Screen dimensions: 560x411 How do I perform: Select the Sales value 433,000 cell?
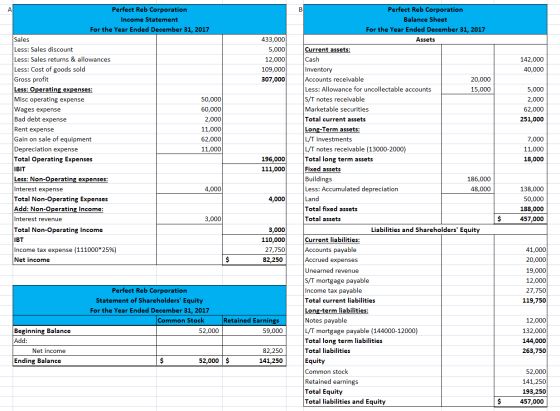tap(273, 40)
